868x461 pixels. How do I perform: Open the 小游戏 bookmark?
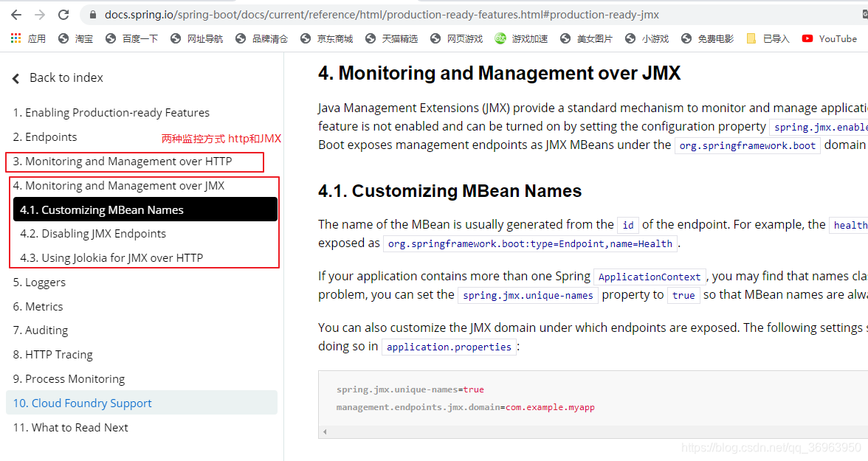click(646, 39)
